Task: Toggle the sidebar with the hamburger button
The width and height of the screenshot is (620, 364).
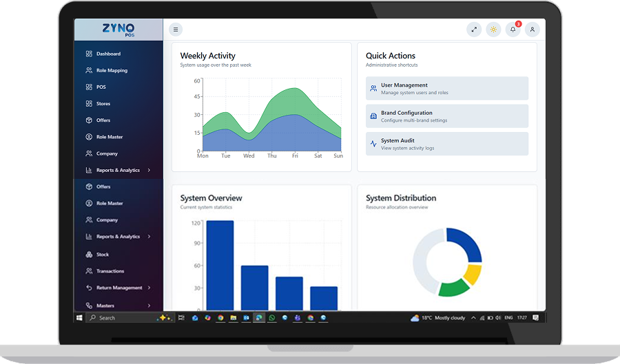Action: [176, 29]
